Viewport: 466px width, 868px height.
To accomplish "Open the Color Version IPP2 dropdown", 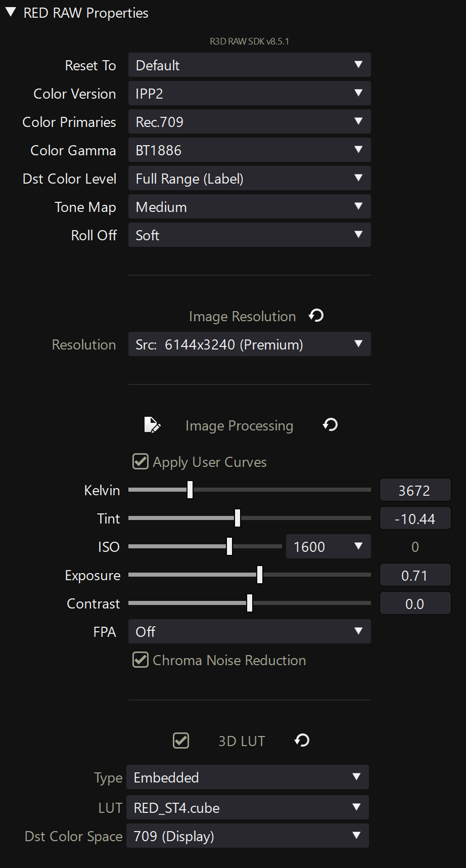I will click(250, 93).
